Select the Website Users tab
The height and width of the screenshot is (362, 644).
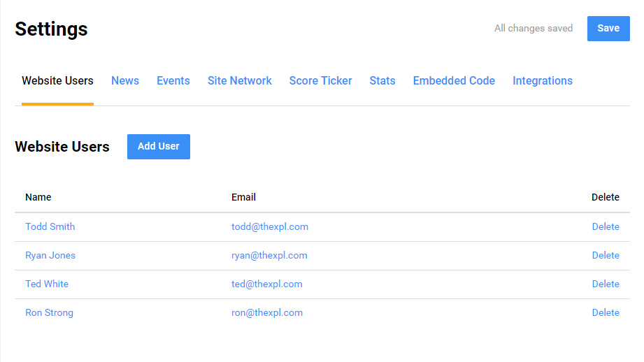click(x=57, y=81)
